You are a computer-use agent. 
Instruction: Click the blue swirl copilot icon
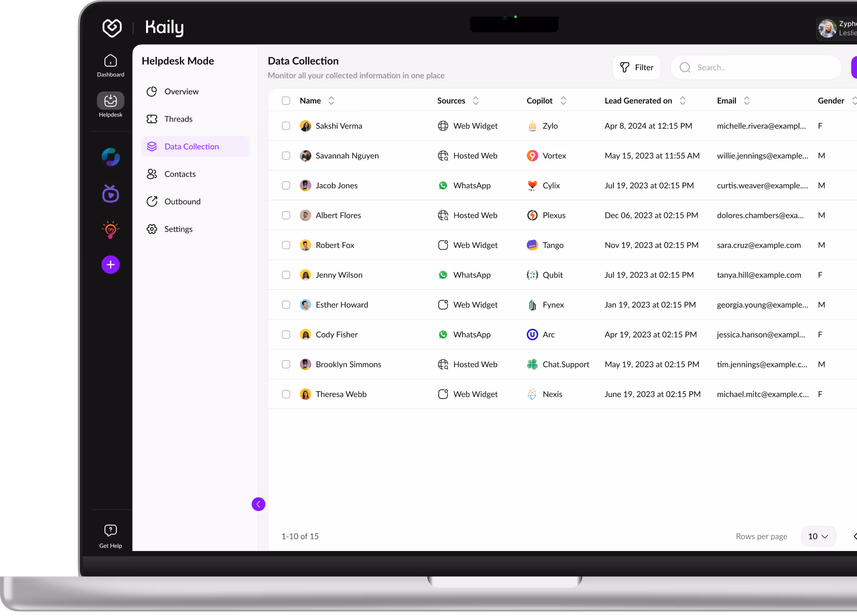coord(110,157)
